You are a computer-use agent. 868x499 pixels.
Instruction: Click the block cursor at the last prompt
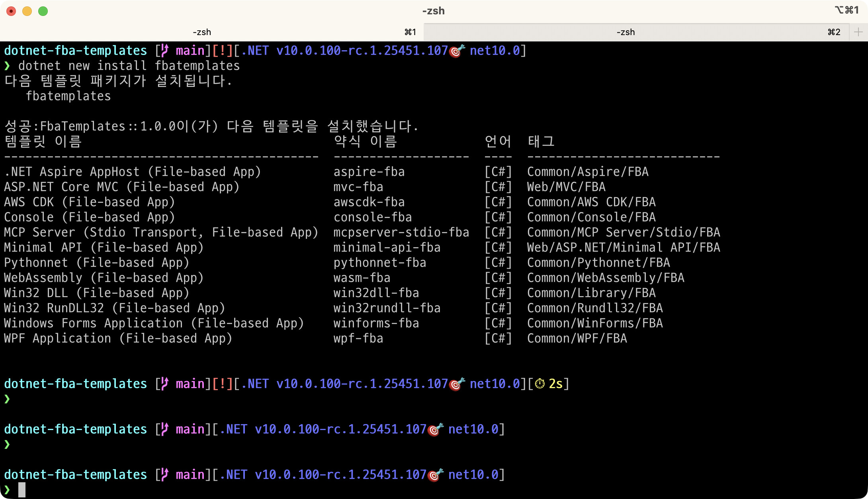22,490
